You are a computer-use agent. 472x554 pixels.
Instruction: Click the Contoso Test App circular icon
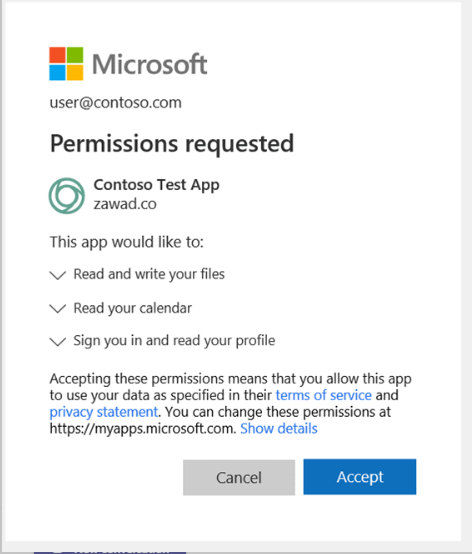[x=66, y=195]
